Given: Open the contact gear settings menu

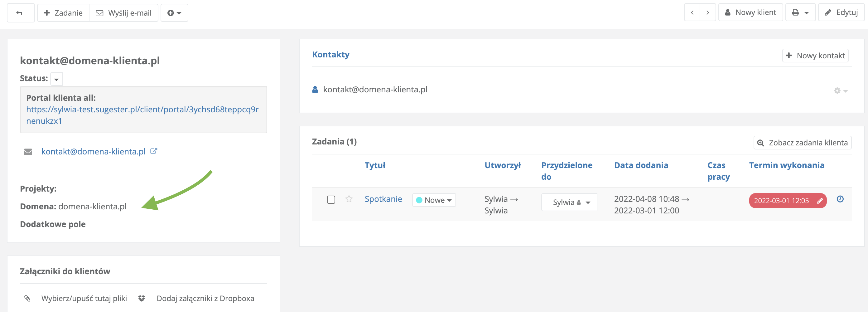Looking at the screenshot, I should (x=840, y=90).
